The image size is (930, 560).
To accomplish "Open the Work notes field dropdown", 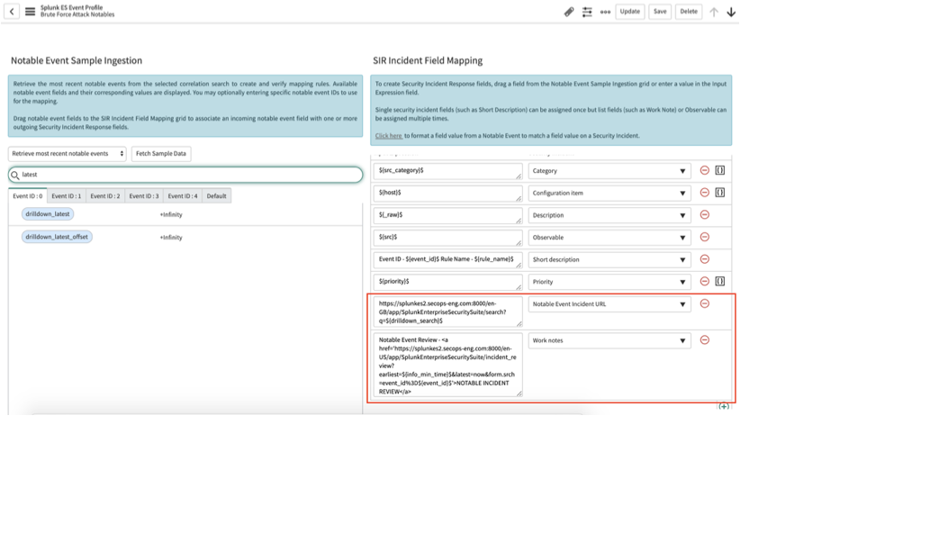I will coord(609,340).
